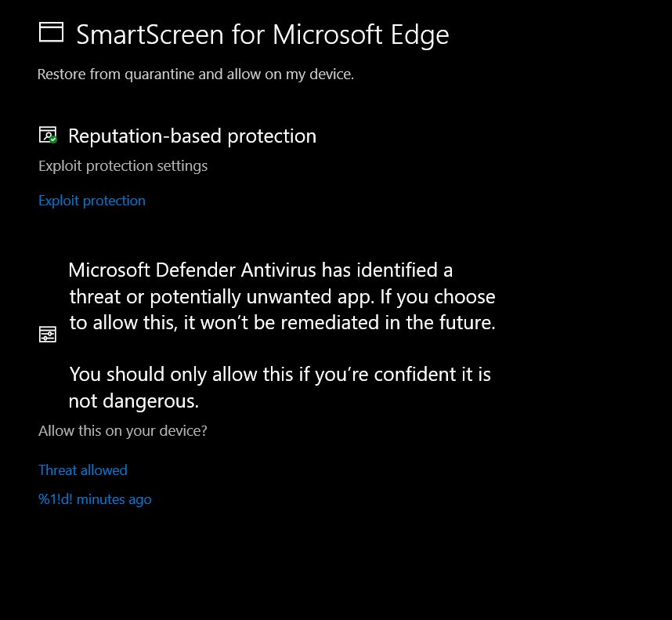Click the sliders icon beside Defender message
The height and width of the screenshot is (620, 672).
click(x=48, y=335)
